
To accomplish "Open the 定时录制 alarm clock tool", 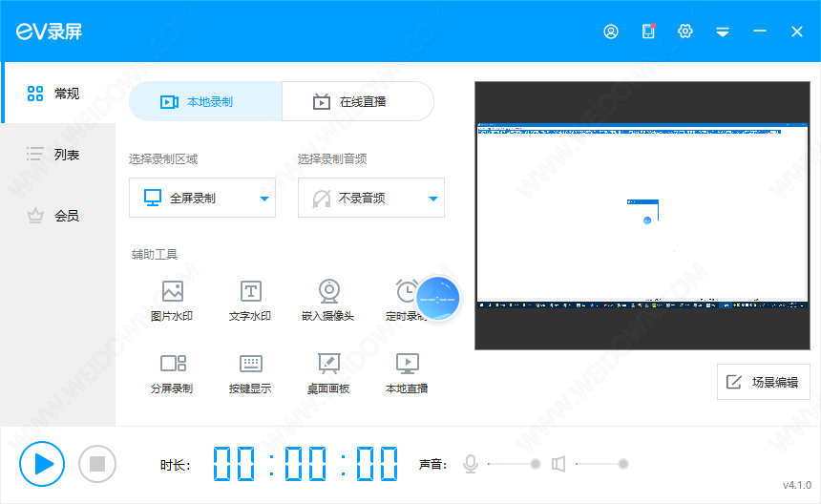I will [406, 301].
